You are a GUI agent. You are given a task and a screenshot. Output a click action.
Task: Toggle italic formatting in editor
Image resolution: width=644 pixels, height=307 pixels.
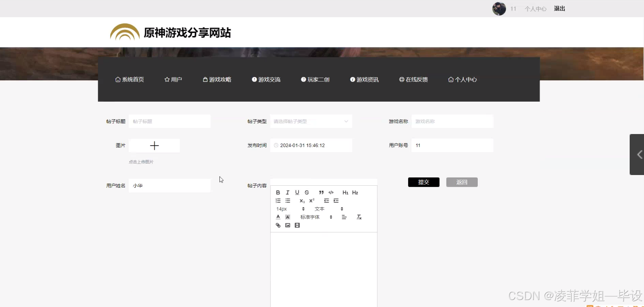pos(287,193)
